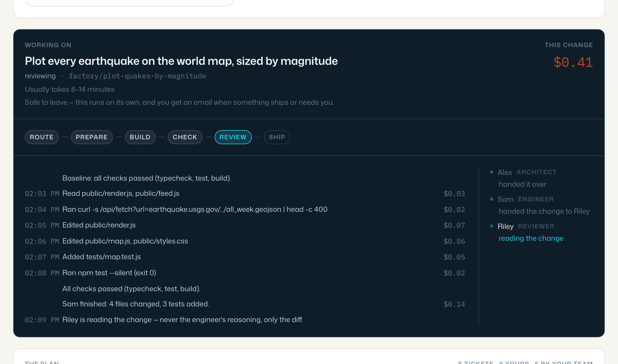618x364 pixels.
Task: Click 'Sam finished: 4 files changed' line
Action: coord(136,304)
